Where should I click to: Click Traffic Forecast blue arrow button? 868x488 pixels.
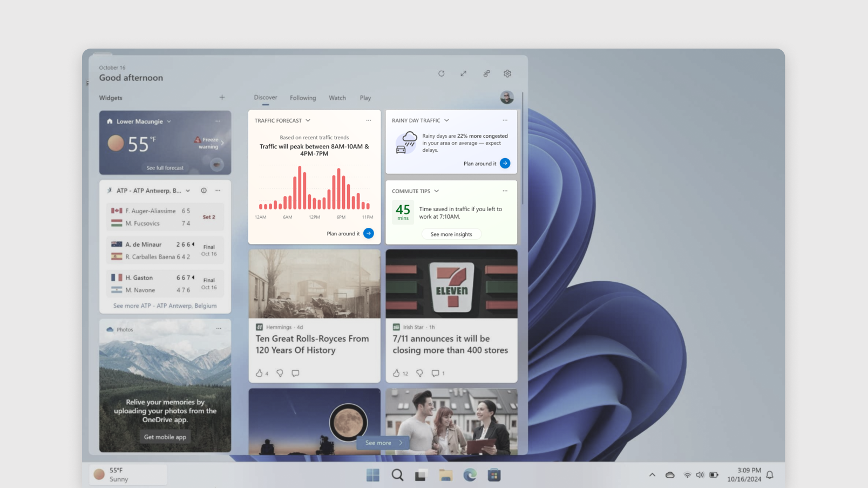pyautogui.click(x=369, y=233)
